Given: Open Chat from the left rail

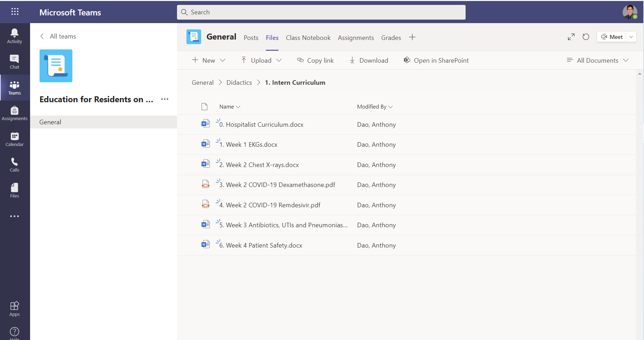Looking at the screenshot, I should [14, 62].
